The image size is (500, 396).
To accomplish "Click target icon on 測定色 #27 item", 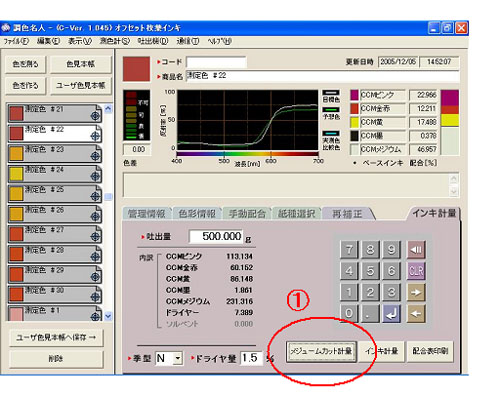I will pos(95,236).
